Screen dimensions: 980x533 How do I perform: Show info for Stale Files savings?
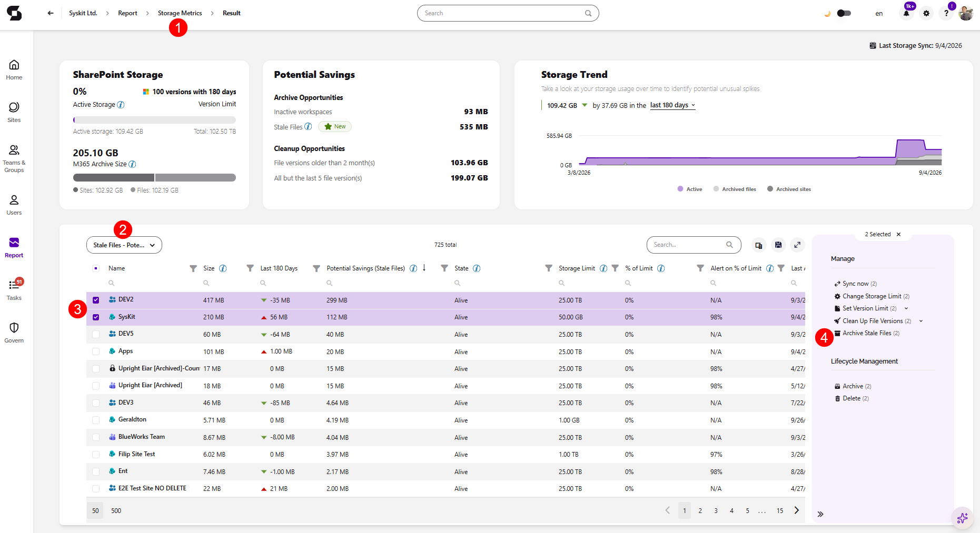click(x=308, y=126)
